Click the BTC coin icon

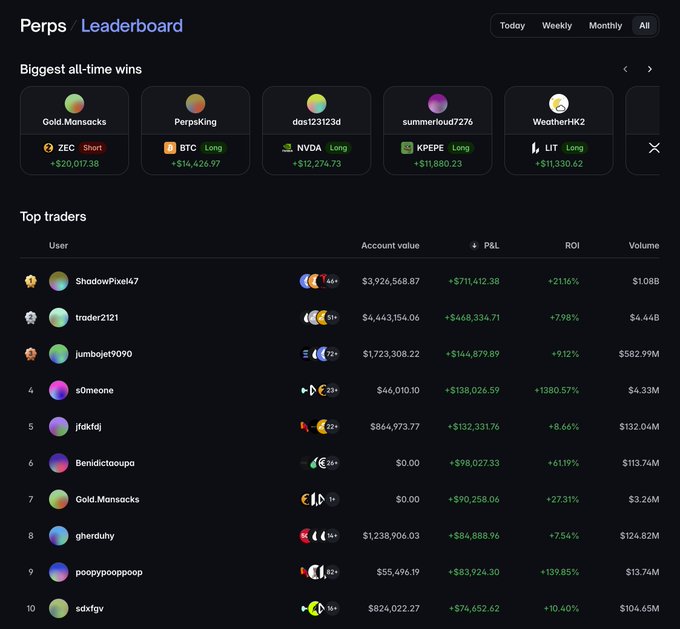pyautogui.click(x=170, y=148)
